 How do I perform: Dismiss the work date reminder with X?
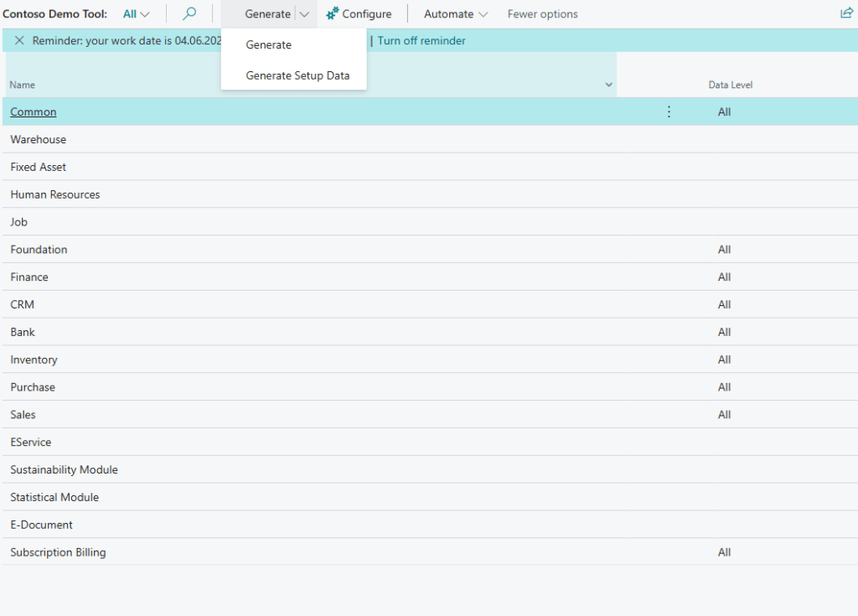(x=19, y=40)
